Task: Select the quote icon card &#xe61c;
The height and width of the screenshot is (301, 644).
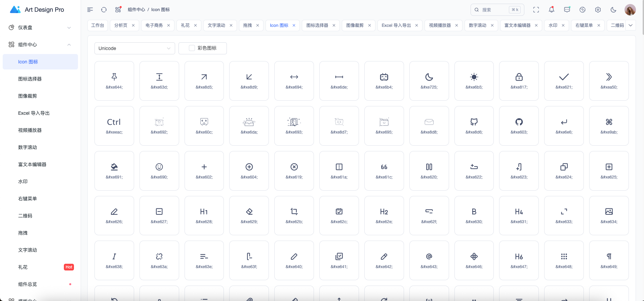Action: [384, 171]
